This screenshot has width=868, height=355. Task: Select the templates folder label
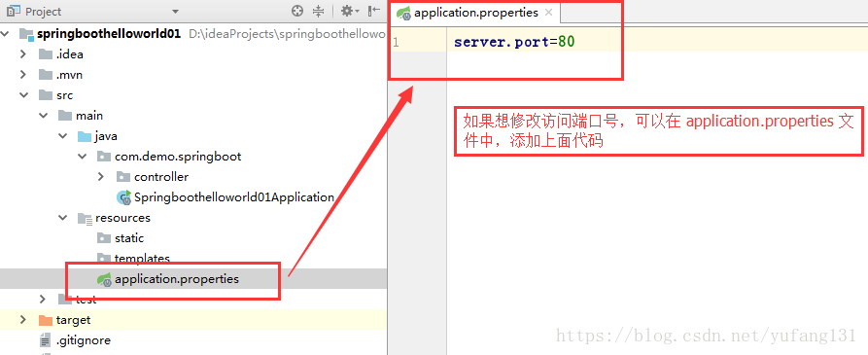tap(142, 258)
